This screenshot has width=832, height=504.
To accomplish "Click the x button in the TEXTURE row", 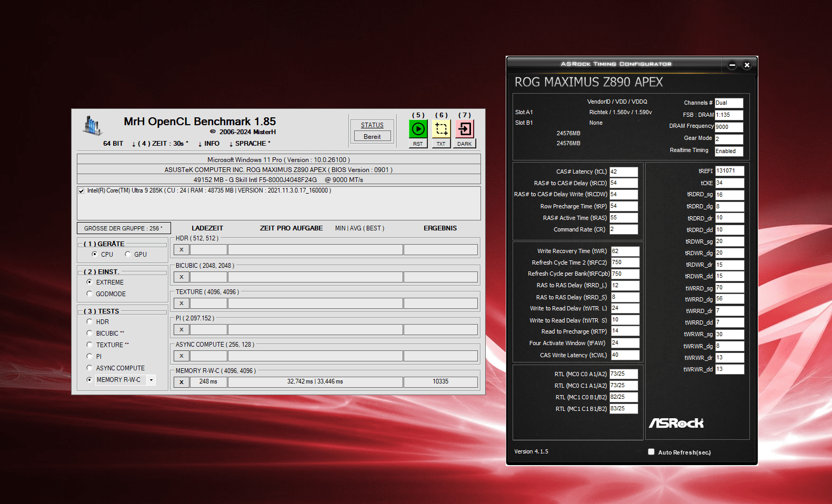I will 182,303.
